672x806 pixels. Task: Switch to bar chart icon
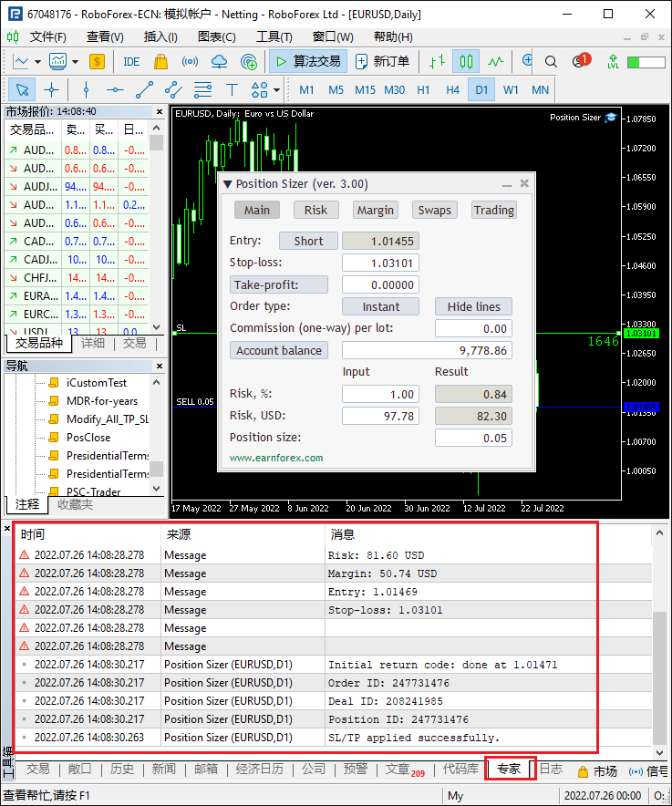pos(437,62)
